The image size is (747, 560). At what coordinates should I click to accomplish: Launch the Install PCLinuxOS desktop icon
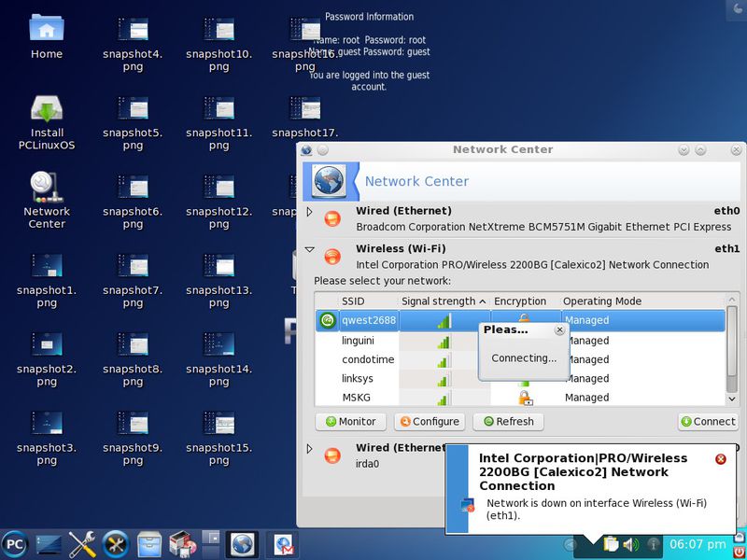coord(46,121)
